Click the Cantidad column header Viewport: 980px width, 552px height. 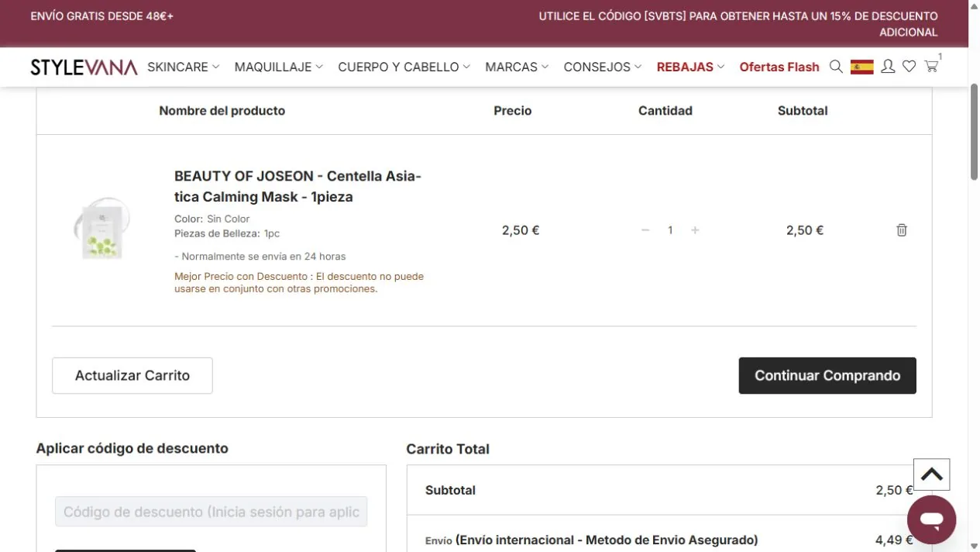pos(665,111)
